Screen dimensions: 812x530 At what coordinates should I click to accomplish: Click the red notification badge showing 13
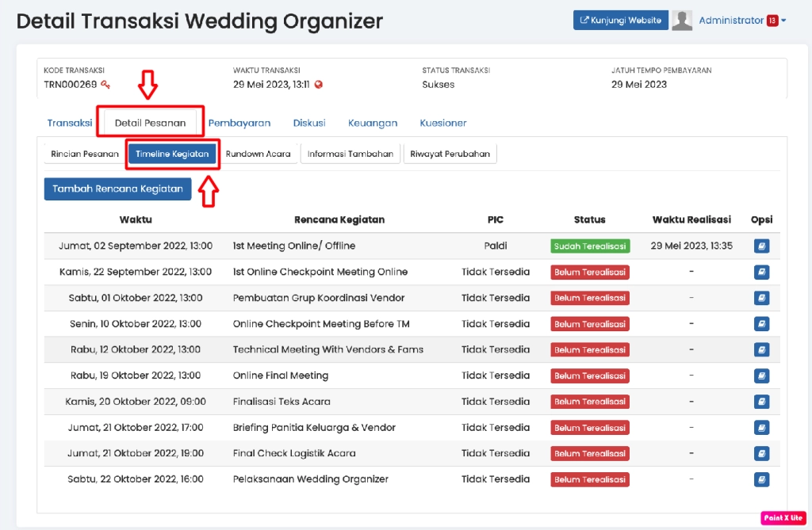pyautogui.click(x=772, y=21)
